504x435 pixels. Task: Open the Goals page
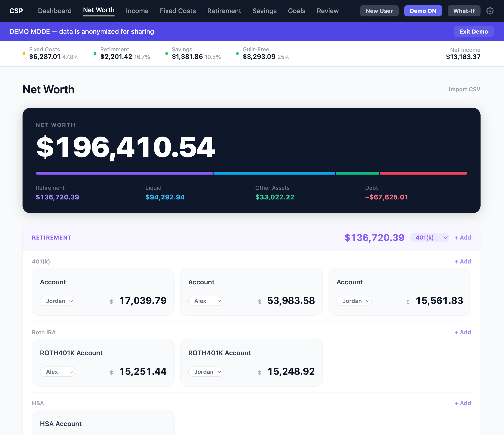tap(297, 11)
